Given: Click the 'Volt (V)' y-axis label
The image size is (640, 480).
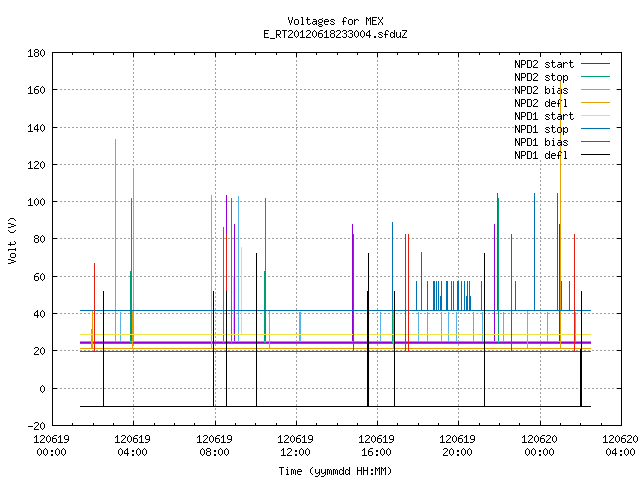Looking at the screenshot, I should tap(12, 240).
